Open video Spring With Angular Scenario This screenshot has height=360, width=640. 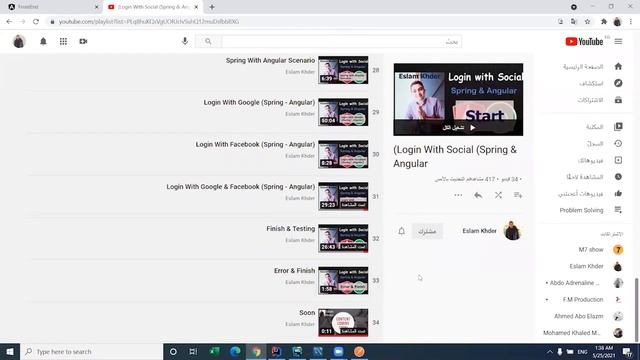point(270,60)
